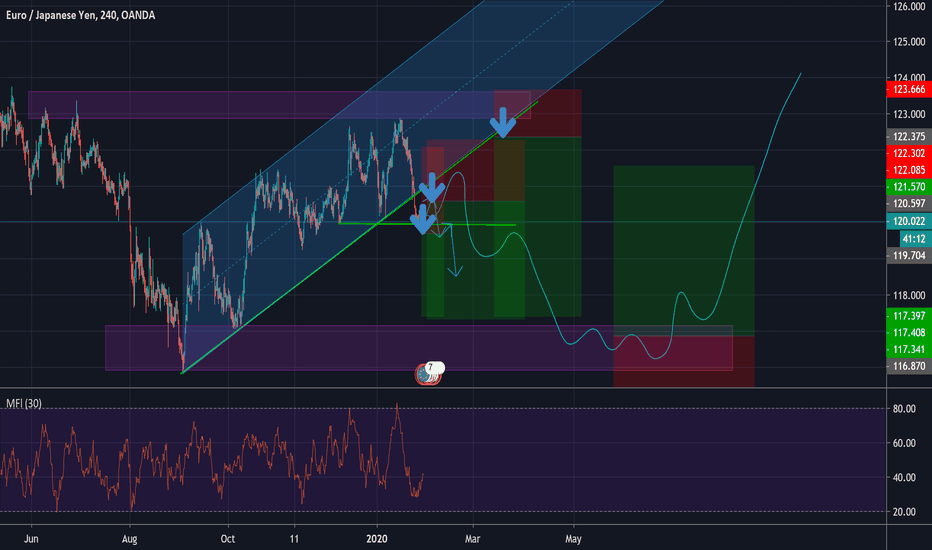Select the green 117.341 price label

(909, 349)
